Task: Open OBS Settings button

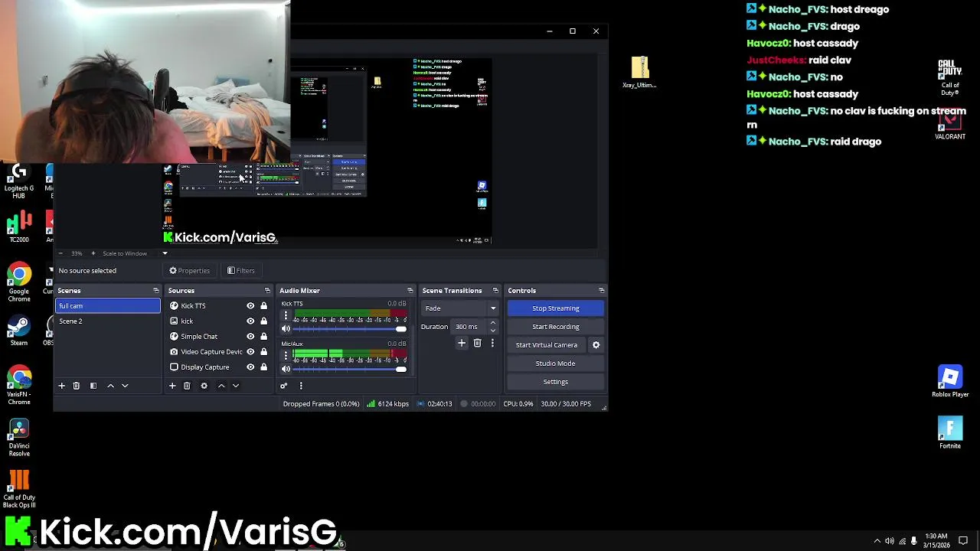Action: [x=556, y=382]
